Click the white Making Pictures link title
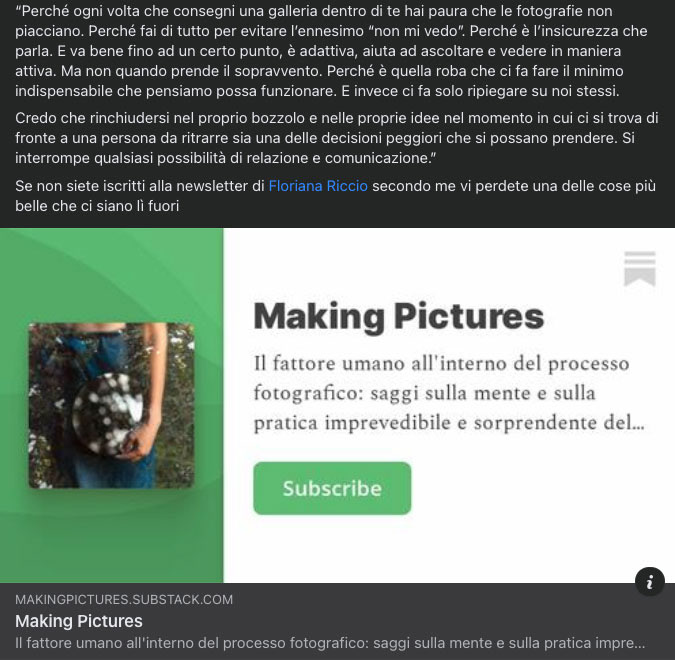The width and height of the screenshot is (675, 660). coord(79,621)
